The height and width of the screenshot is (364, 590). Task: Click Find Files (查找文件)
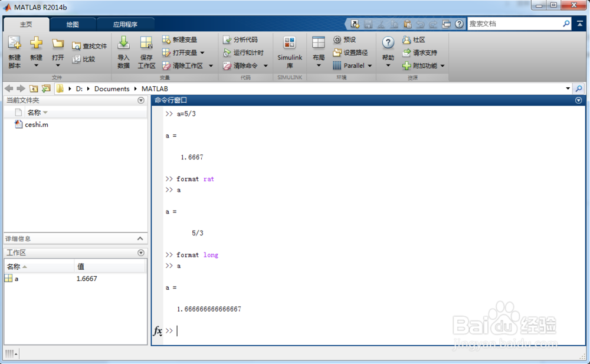[90, 46]
